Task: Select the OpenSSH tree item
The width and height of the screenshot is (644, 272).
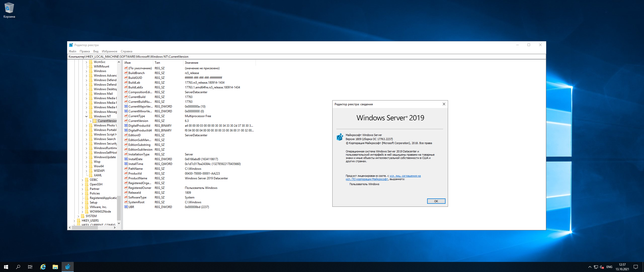Action: tap(96, 184)
